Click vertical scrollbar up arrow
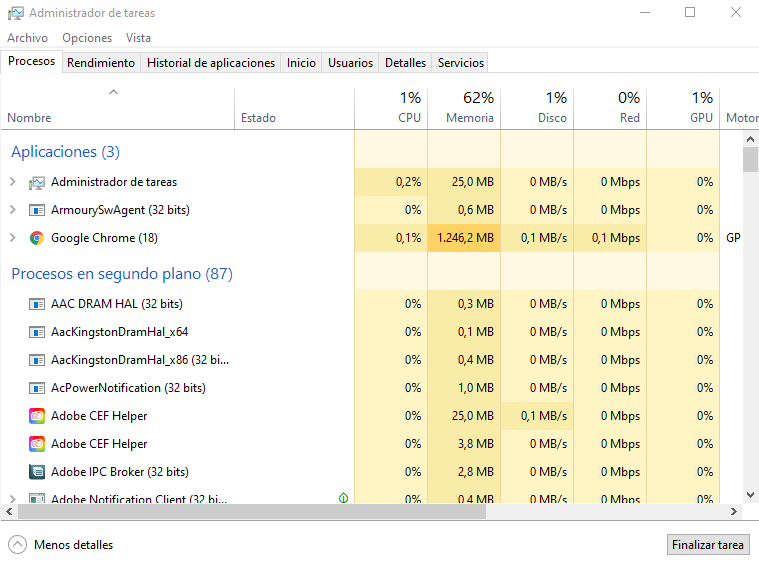Viewport: 759px width, 569px height. coord(750,139)
